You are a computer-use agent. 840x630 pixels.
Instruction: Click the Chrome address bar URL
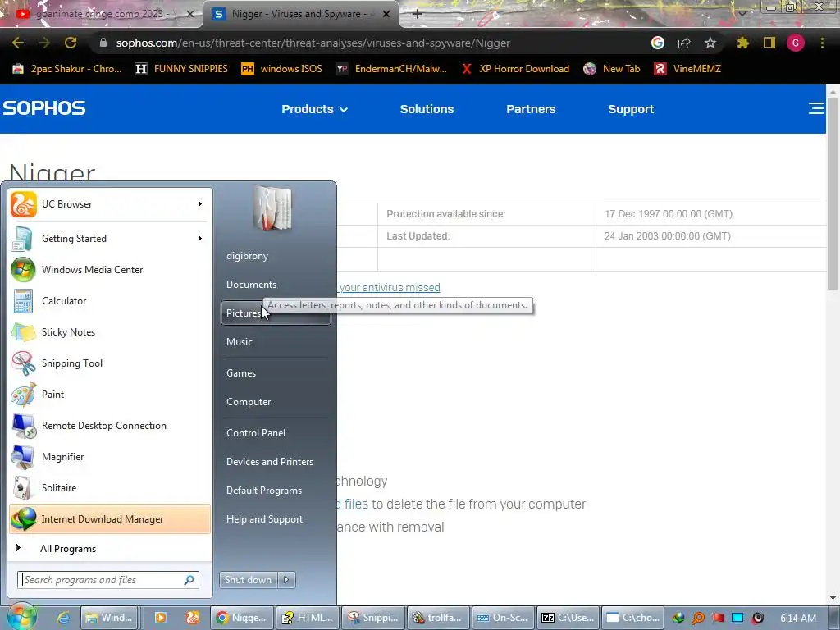(313, 43)
